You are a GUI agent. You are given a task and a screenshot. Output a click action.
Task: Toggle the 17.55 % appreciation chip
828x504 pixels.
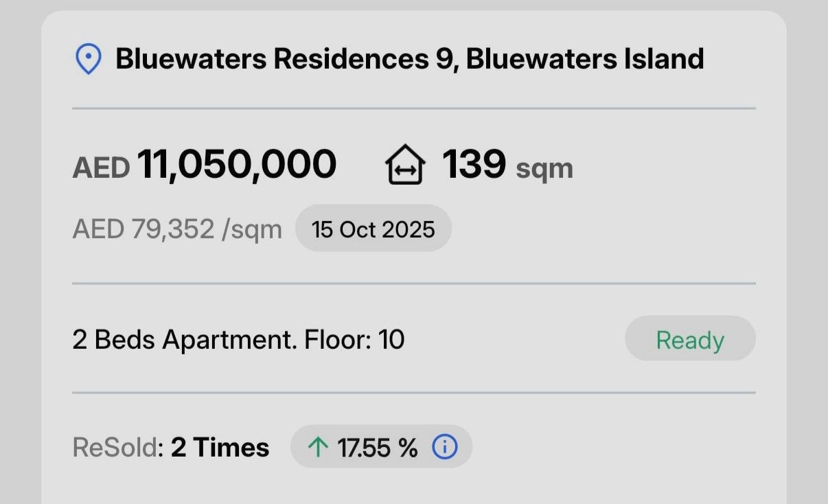click(x=381, y=446)
